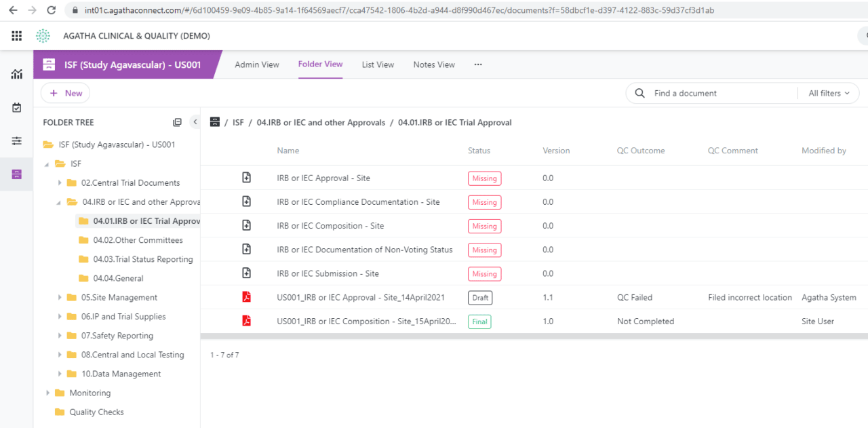Collapse the ISF tree node
The height and width of the screenshot is (428, 868).
[x=47, y=163]
